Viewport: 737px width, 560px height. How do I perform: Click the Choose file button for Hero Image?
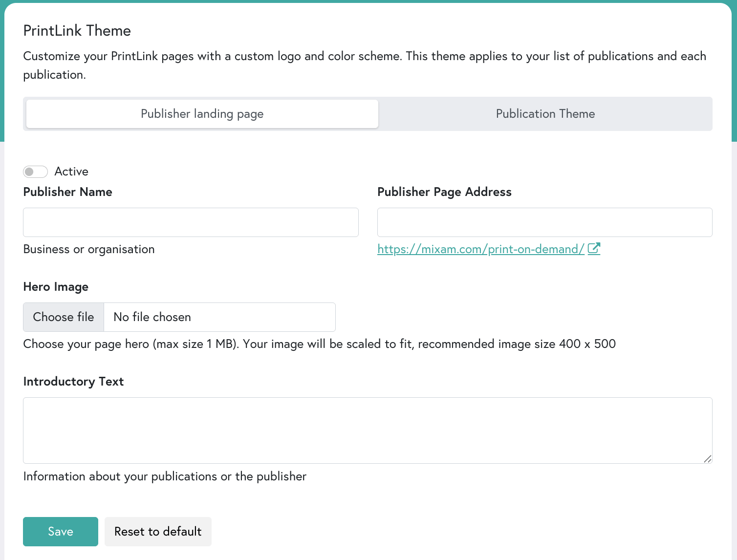[x=63, y=317]
